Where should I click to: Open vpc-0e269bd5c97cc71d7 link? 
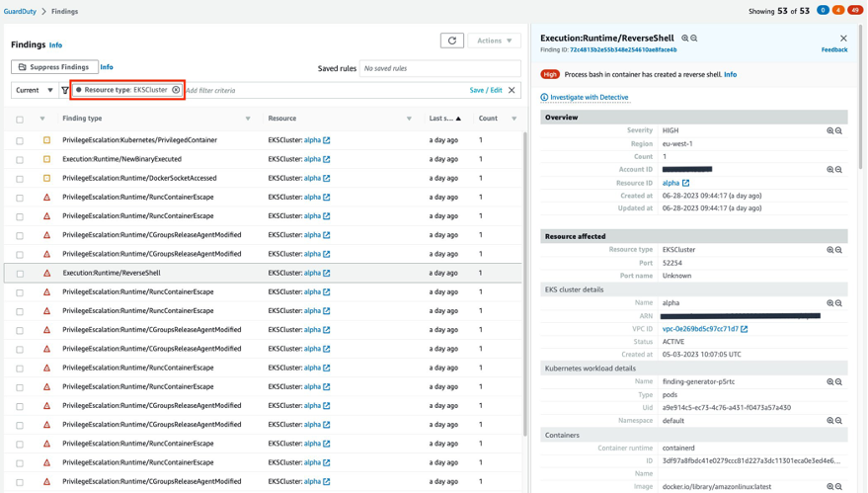point(700,329)
